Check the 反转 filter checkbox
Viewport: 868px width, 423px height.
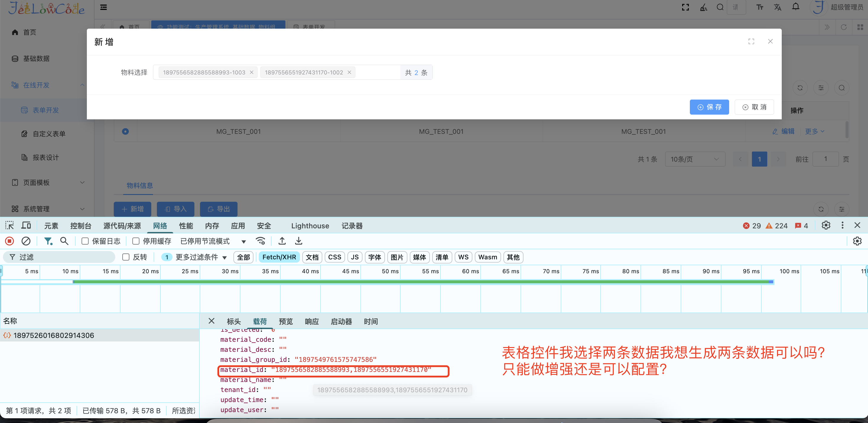click(x=126, y=257)
